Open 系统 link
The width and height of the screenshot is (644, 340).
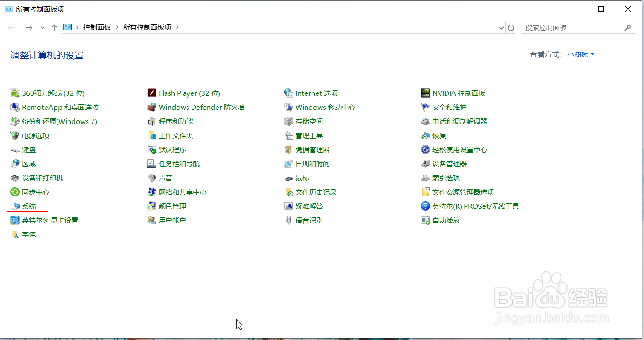click(x=29, y=206)
